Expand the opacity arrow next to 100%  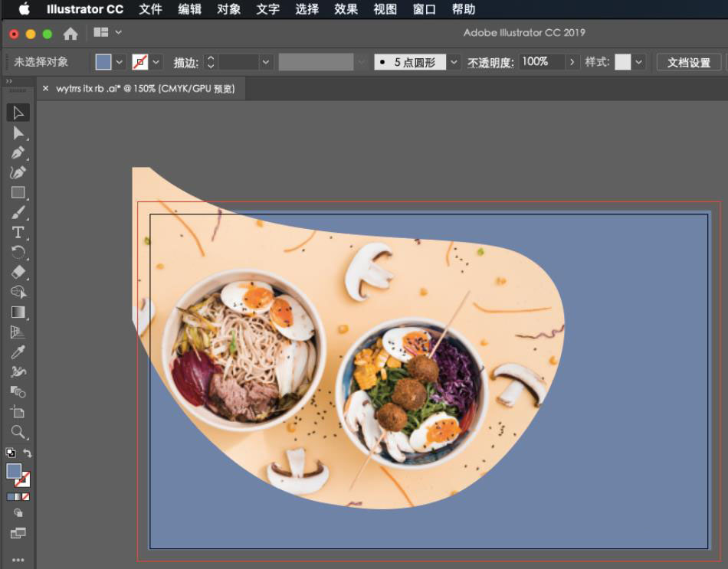[572, 62]
